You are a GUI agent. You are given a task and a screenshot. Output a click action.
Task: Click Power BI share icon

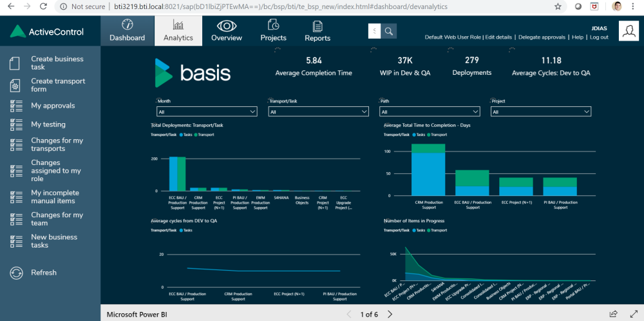point(613,315)
